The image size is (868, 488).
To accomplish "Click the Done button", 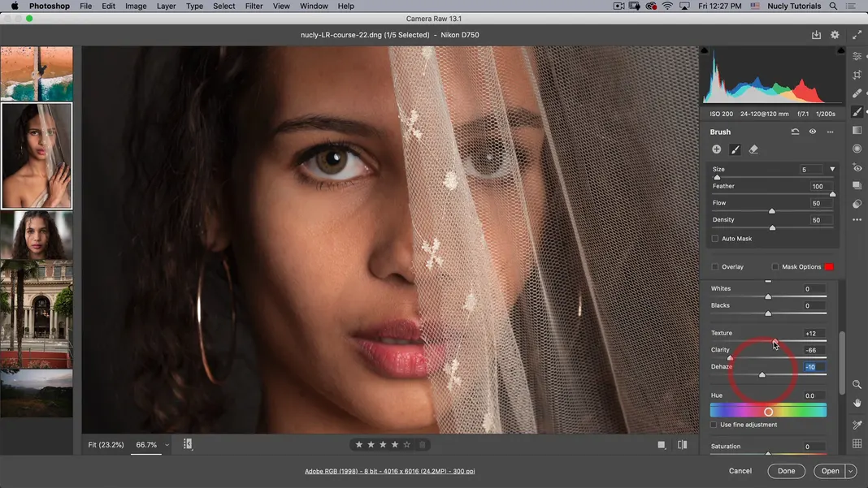I will 786,471.
